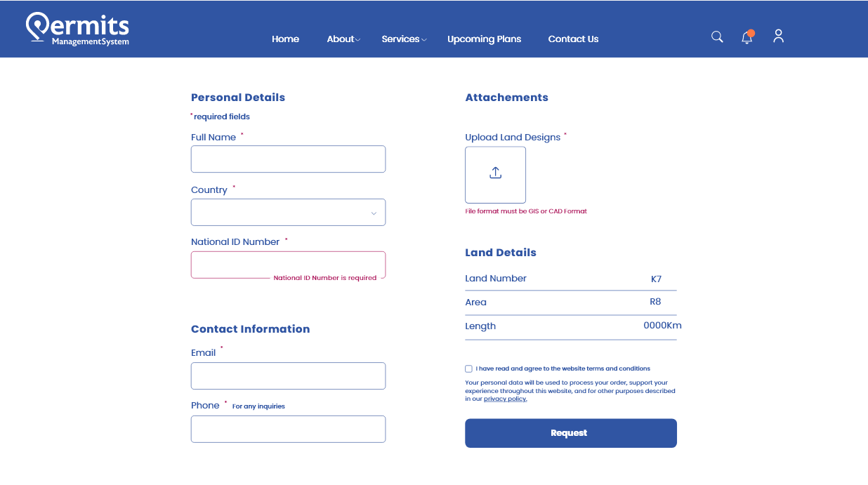Click the Land Number value K7
This screenshot has width=868, height=485.
coord(656,279)
